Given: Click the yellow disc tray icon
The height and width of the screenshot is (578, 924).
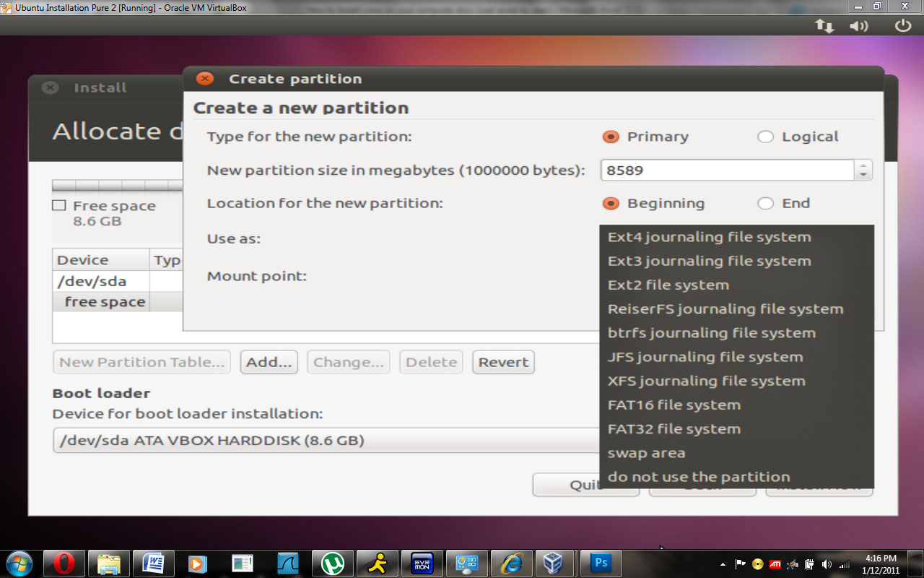Looking at the screenshot, I should [757, 564].
